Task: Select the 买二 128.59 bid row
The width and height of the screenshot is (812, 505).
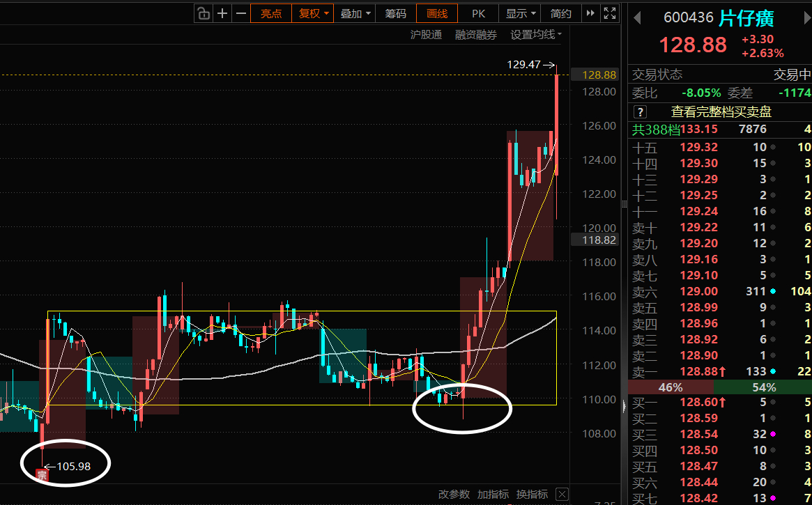Action: pyautogui.click(x=720, y=419)
